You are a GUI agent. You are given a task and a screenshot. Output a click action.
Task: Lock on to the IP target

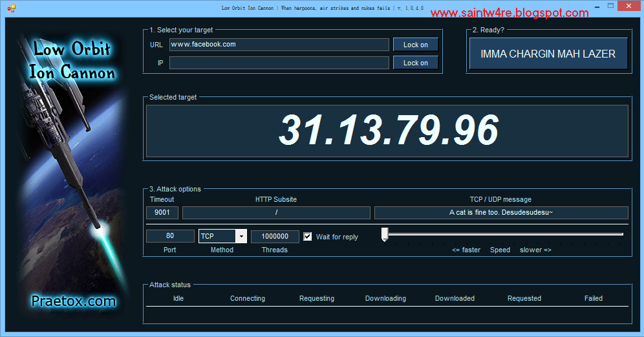(415, 63)
